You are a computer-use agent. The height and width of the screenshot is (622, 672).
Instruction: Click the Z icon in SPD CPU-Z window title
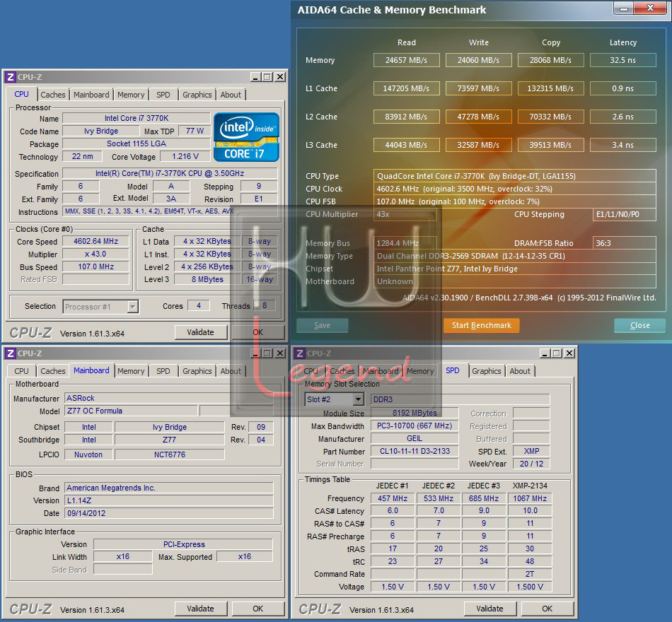pos(300,353)
